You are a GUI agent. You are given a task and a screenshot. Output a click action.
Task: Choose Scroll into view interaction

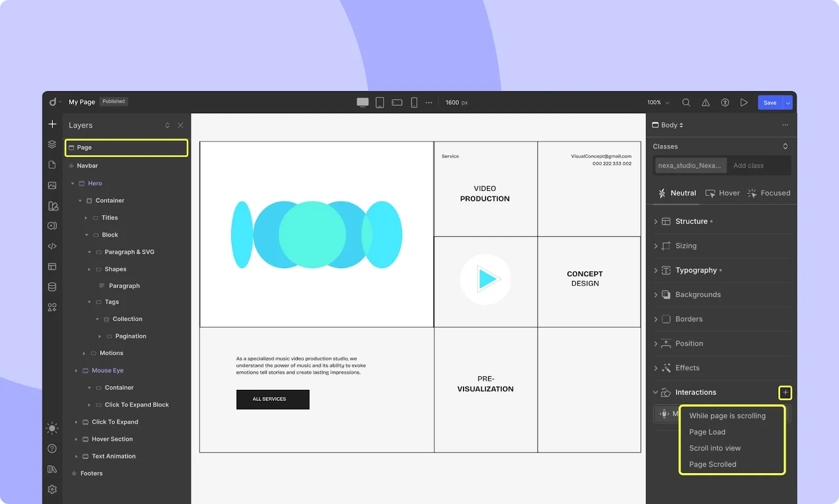715,448
